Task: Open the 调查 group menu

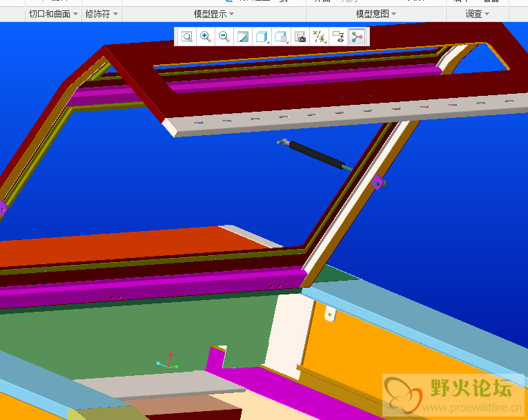Action: point(478,14)
